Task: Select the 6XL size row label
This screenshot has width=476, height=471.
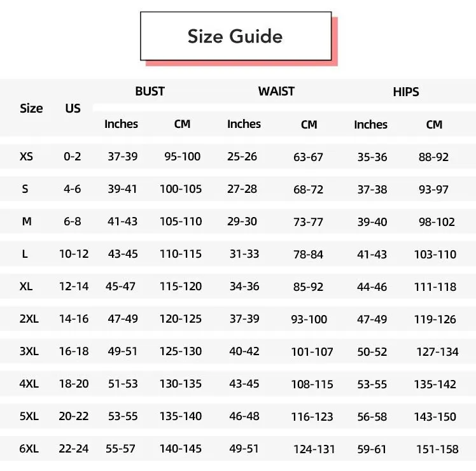Action: [29, 449]
